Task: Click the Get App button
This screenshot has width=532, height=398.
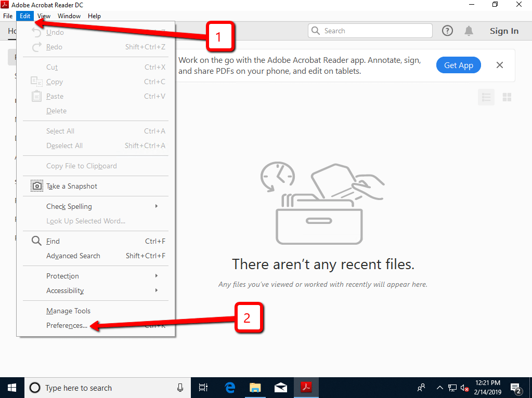Action: [458, 65]
